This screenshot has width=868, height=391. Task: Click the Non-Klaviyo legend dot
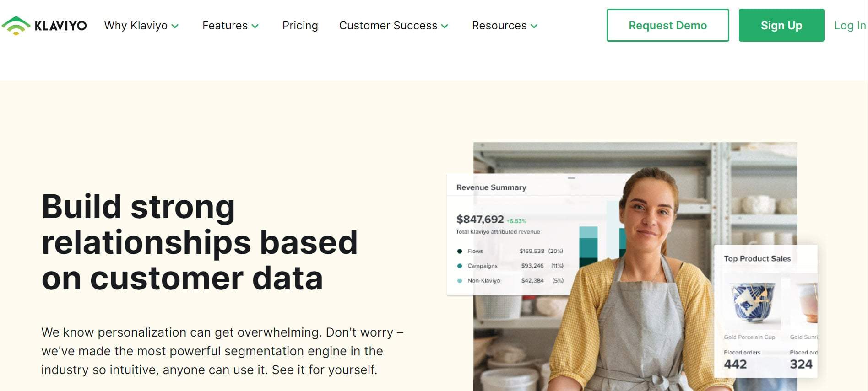[x=460, y=280]
